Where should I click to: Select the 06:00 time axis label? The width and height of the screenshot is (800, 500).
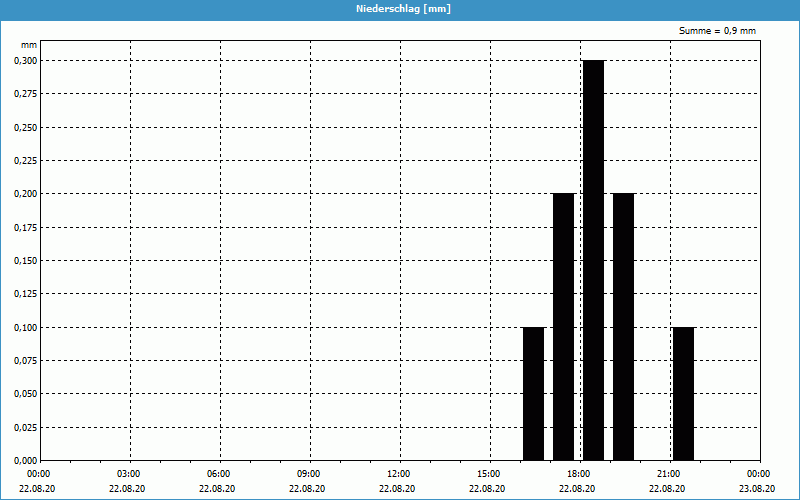tap(219, 474)
